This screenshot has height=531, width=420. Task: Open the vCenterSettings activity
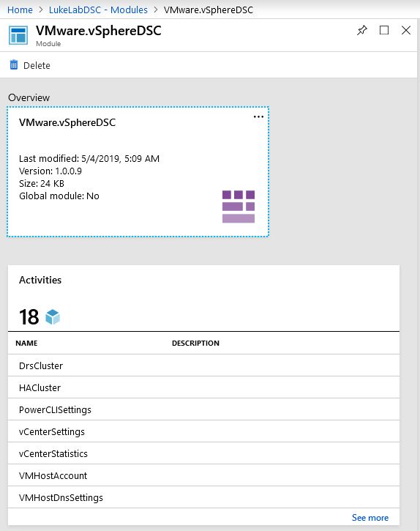point(203,431)
